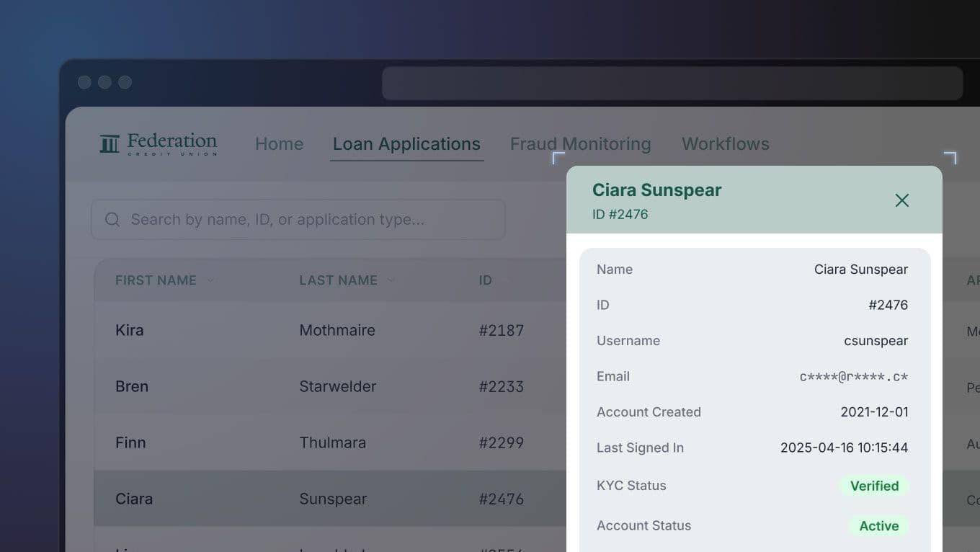Click the Last Signed In time 2025-04-16 10:15:44

click(x=845, y=448)
